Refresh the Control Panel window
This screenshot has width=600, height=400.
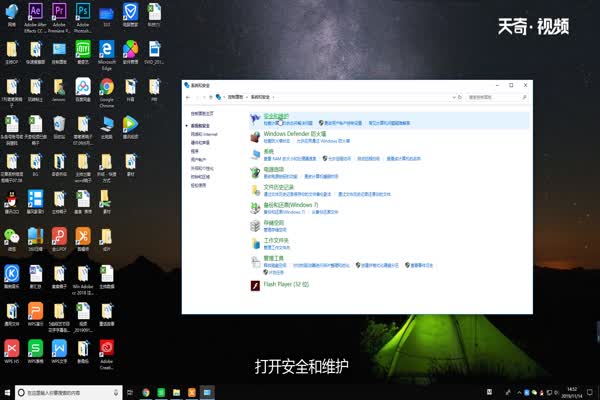pyautogui.click(x=460, y=97)
